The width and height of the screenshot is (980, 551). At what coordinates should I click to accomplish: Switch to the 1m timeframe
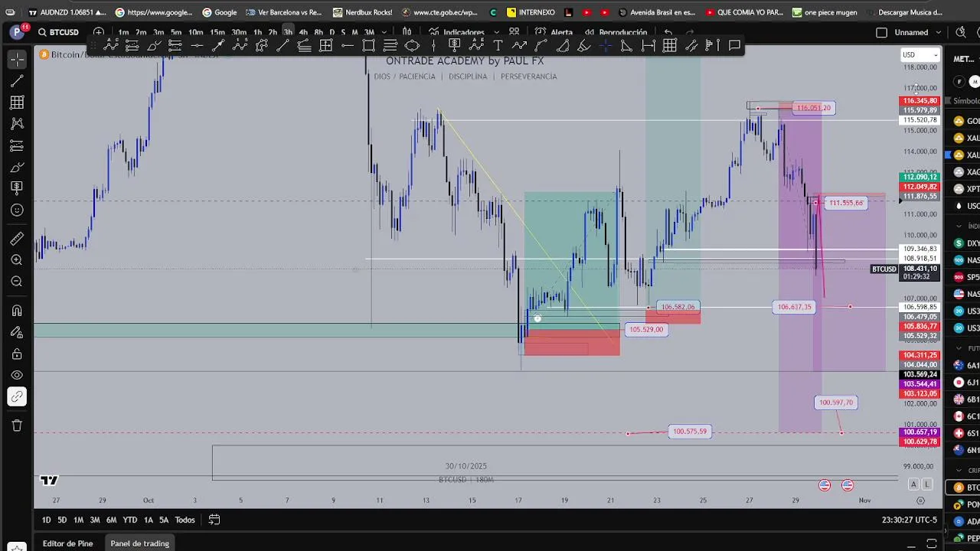[x=123, y=32]
